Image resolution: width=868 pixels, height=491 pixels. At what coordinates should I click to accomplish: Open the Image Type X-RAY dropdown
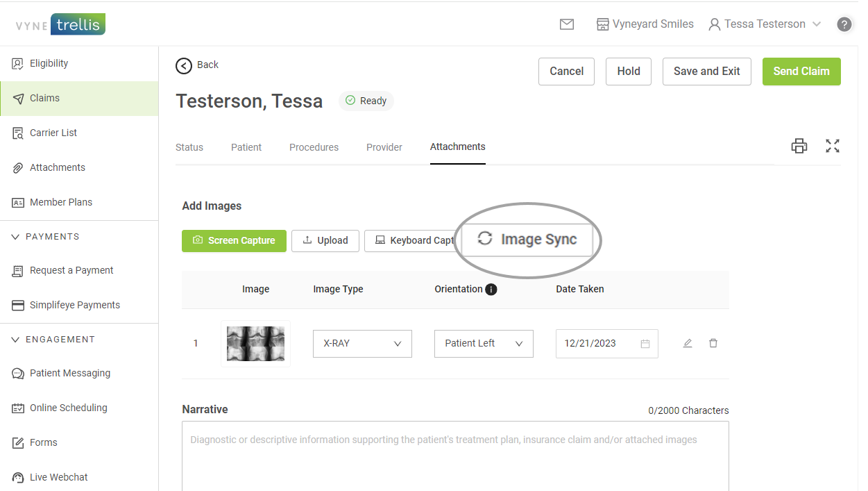[362, 344]
